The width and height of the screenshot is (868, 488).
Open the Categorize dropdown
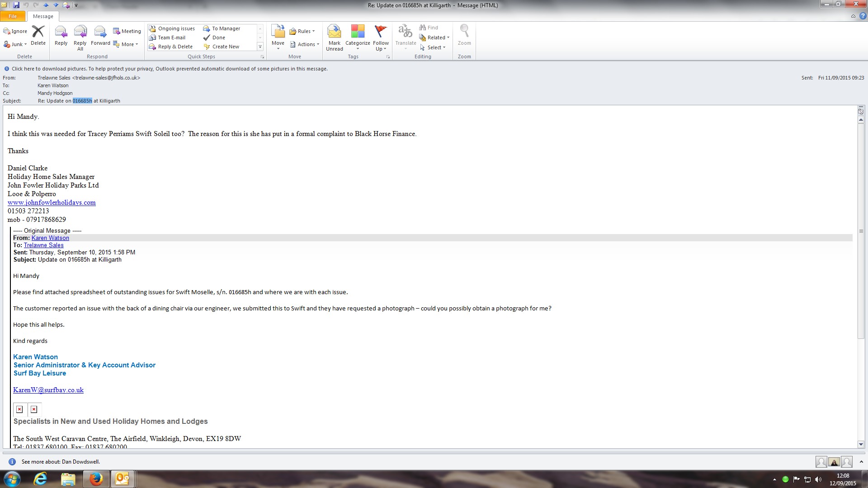tap(358, 38)
